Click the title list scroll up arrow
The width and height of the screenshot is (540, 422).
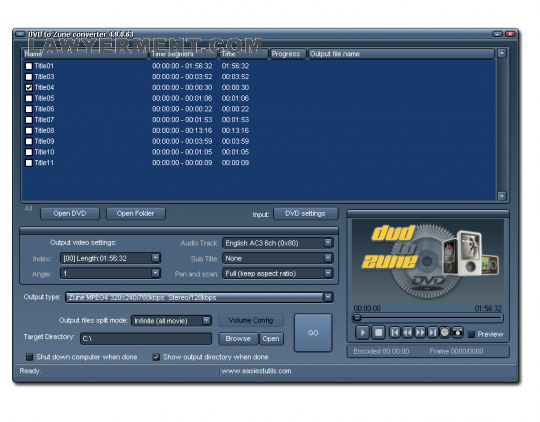pyautogui.click(x=502, y=53)
